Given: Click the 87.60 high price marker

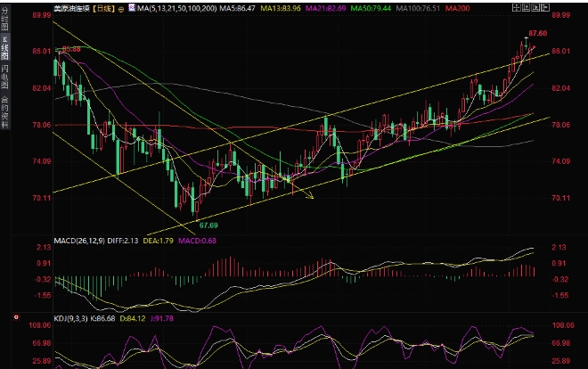Looking at the screenshot, I should click(x=538, y=33).
